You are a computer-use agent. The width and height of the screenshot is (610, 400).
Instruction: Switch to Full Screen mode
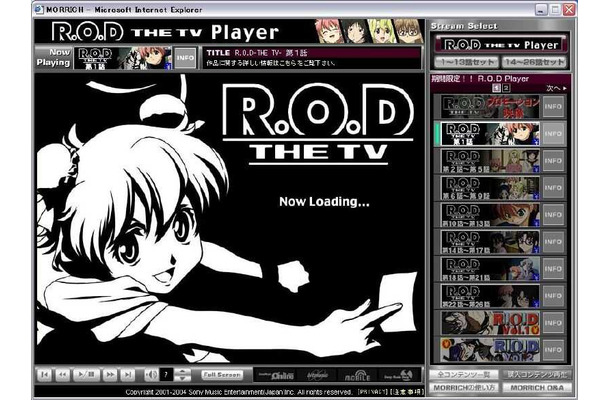point(222,375)
